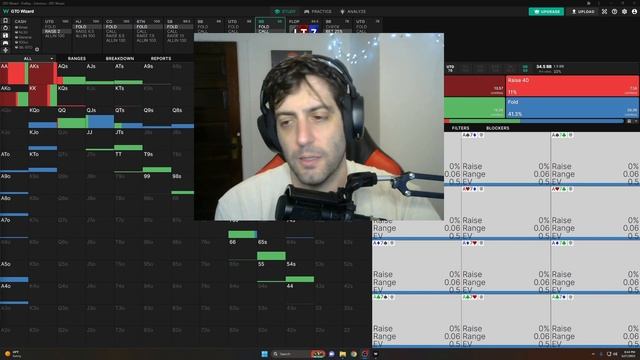The height and width of the screenshot is (360, 640).
Task: Open Chrome from the taskbar
Action: click(353, 354)
